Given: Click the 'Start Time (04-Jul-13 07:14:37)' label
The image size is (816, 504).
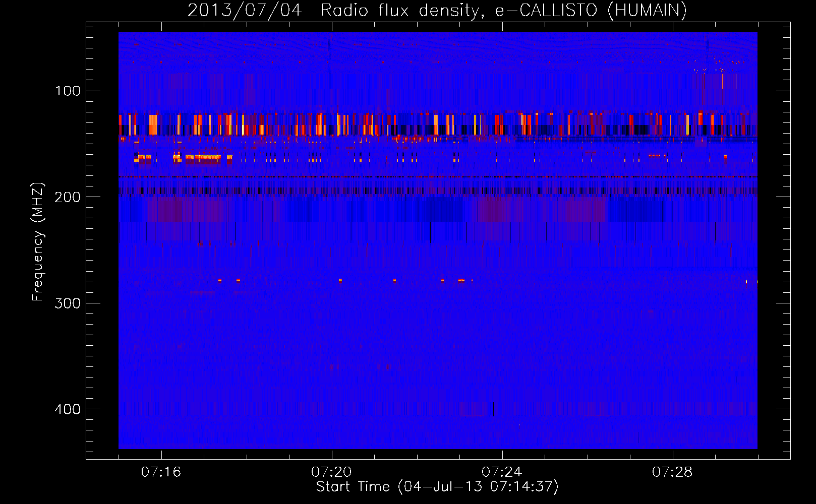Looking at the screenshot, I should [437, 487].
